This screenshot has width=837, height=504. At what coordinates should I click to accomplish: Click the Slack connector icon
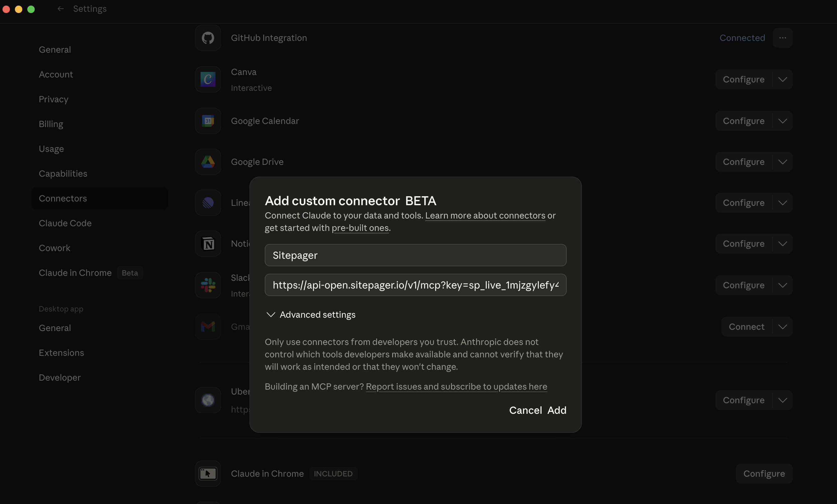click(208, 285)
